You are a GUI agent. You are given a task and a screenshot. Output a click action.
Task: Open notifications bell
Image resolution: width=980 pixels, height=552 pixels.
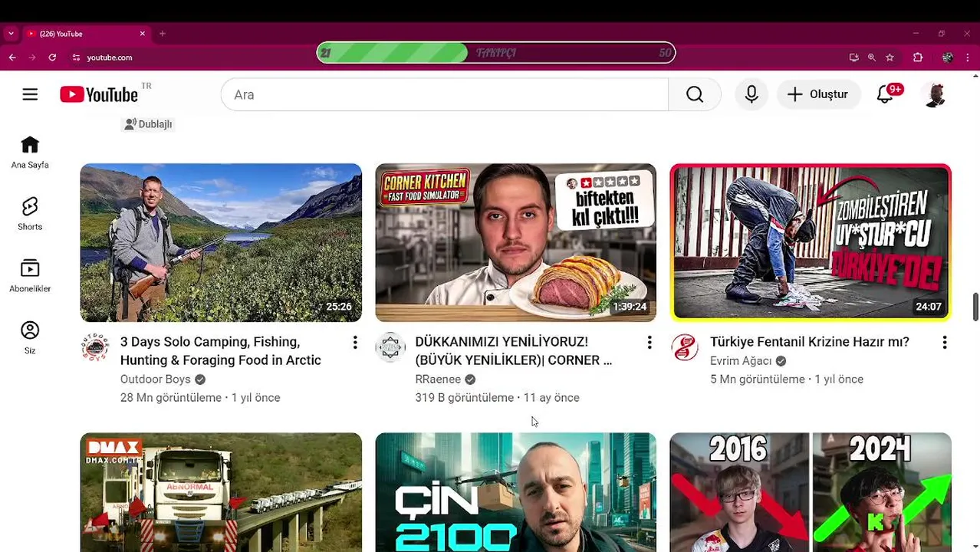click(885, 94)
